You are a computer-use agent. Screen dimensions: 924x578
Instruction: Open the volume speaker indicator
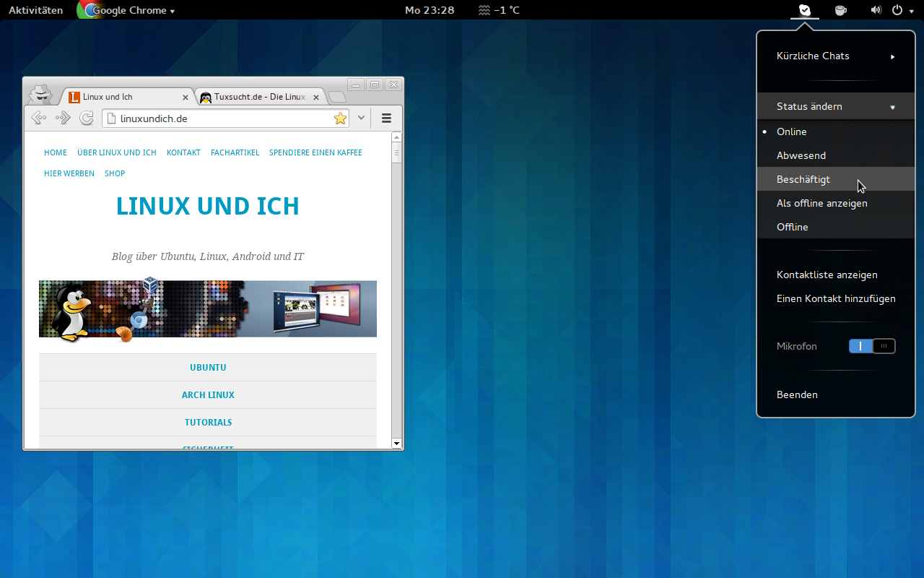pyautogui.click(x=876, y=10)
